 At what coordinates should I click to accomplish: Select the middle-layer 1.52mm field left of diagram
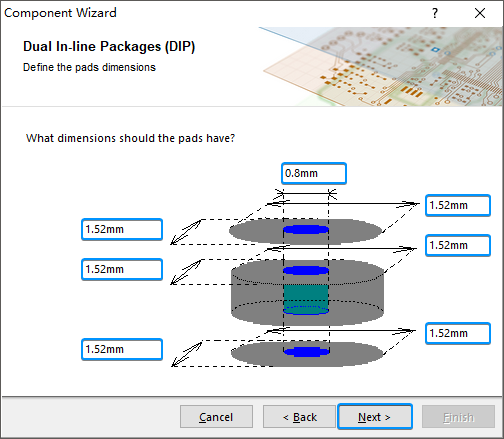coord(122,269)
